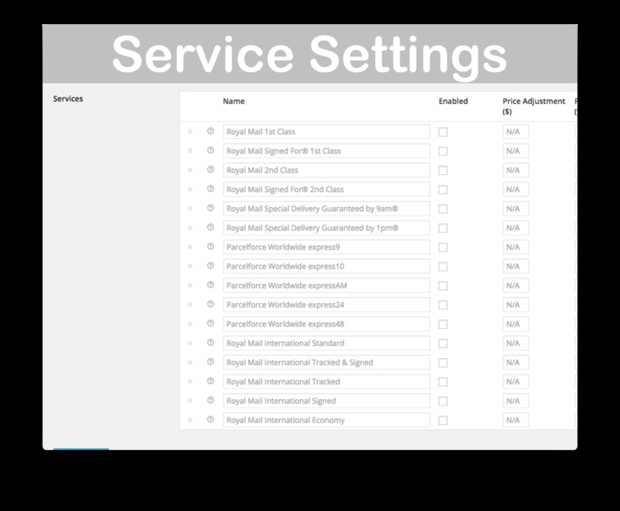Click price adjustment field for Royal Mail 1st Class
This screenshot has height=511, width=620.
[516, 132]
